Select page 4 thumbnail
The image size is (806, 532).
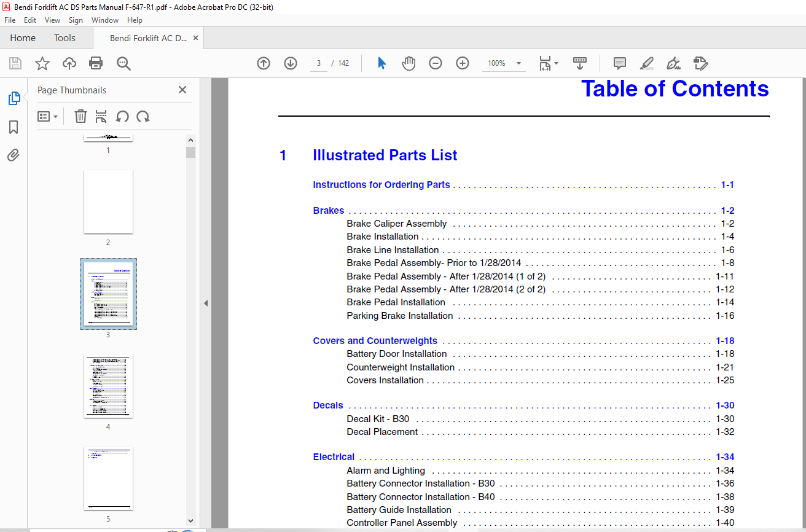(108, 386)
